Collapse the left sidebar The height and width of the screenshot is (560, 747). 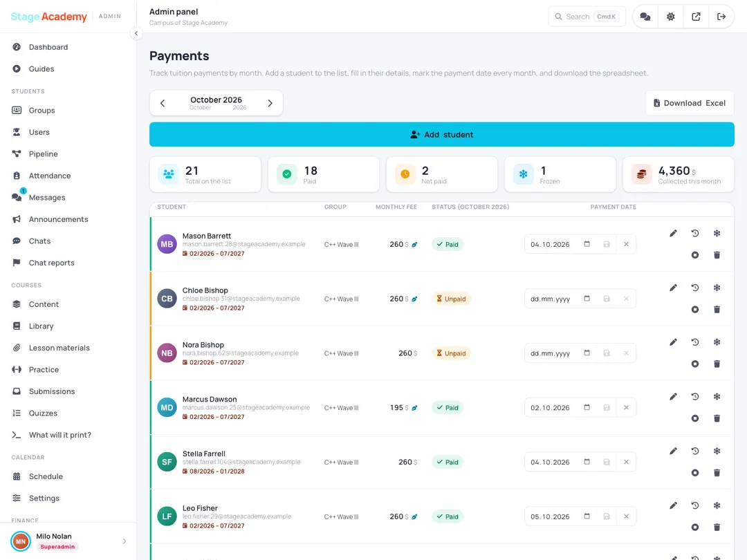(136, 33)
